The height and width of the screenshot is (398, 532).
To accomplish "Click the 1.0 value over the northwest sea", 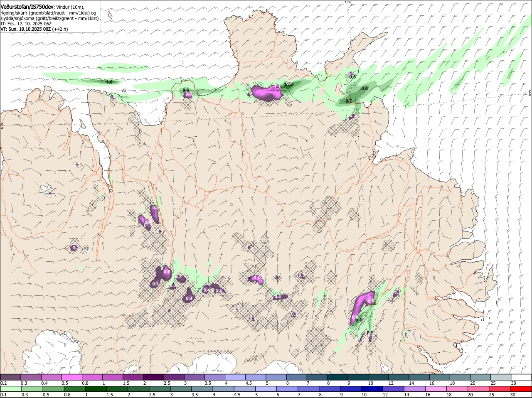I will click(109, 82).
